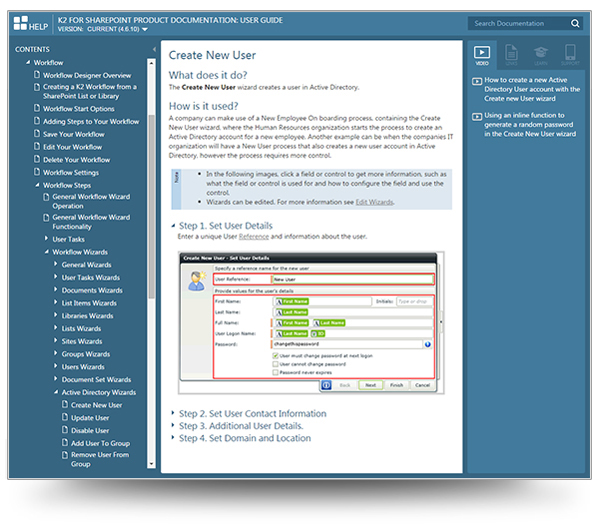Open Remove User From Group page

pyautogui.click(x=100, y=459)
